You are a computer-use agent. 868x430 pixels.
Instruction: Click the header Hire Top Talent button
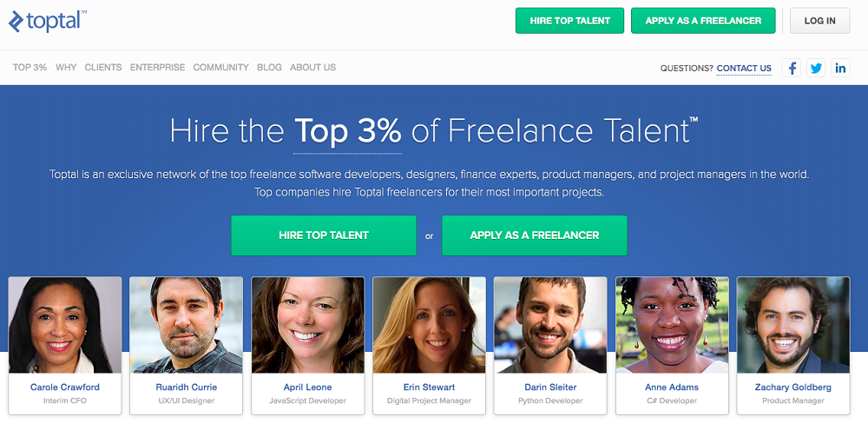pyautogui.click(x=569, y=21)
